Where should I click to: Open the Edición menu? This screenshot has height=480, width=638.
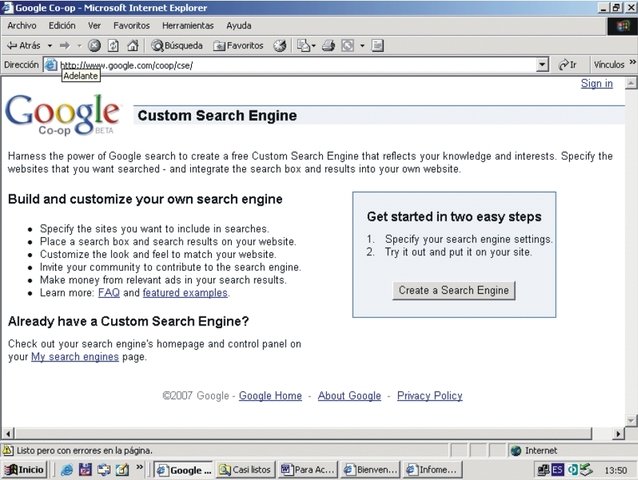pos(62,26)
